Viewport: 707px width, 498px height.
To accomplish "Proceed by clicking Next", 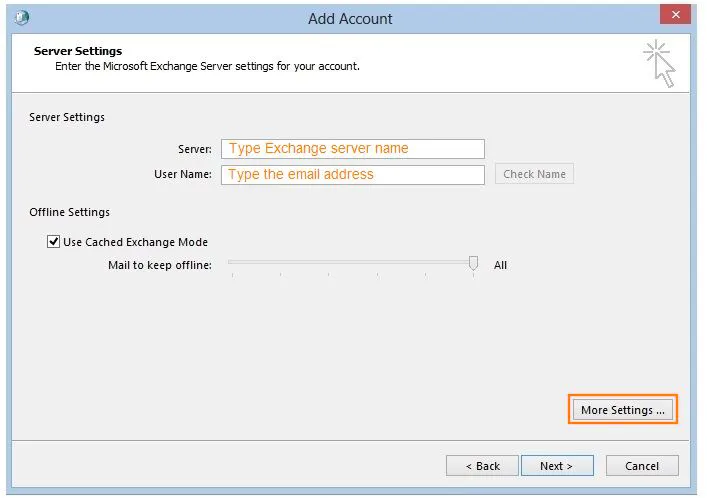I will pyautogui.click(x=556, y=466).
